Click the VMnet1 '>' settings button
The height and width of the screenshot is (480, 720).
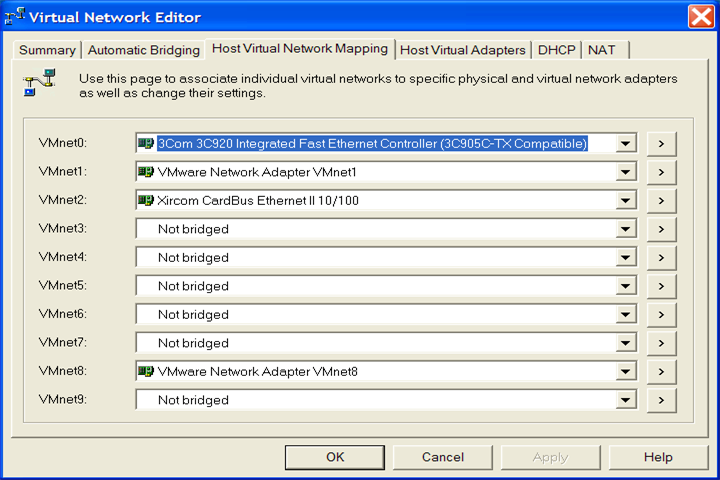[x=661, y=173]
